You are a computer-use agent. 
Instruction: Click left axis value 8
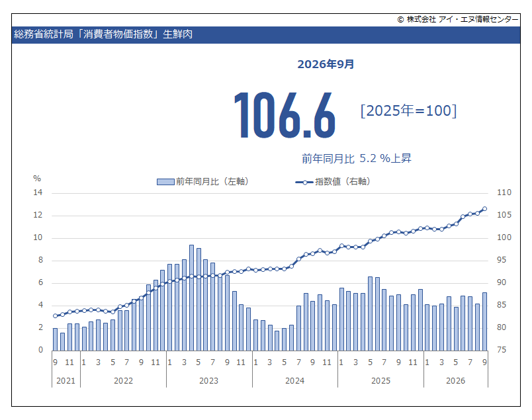coord(40,260)
